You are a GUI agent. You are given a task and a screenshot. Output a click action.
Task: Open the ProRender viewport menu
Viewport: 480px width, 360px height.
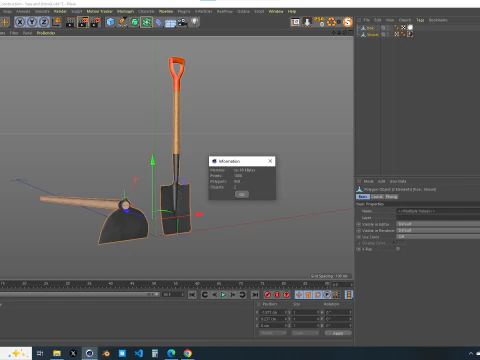46,33
